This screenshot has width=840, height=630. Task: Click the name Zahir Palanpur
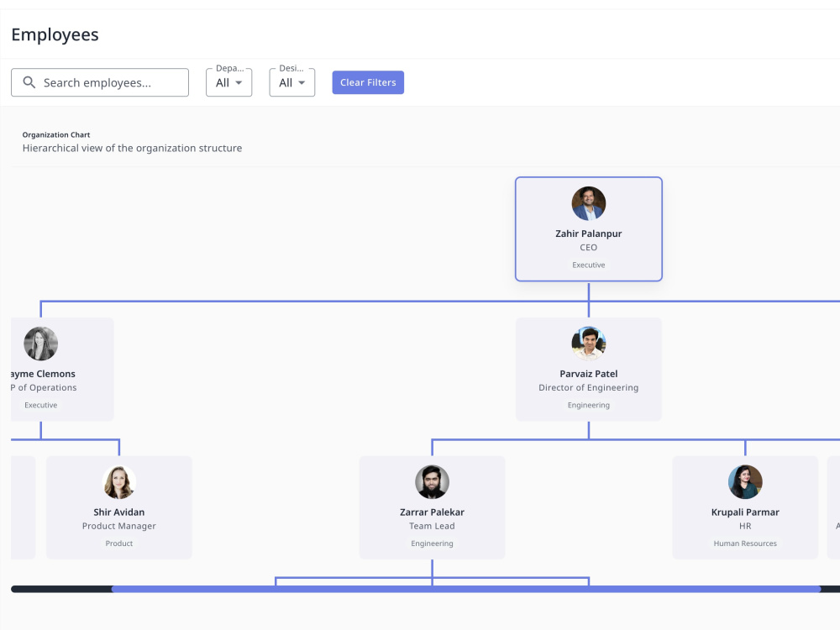pyautogui.click(x=588, y=234)
